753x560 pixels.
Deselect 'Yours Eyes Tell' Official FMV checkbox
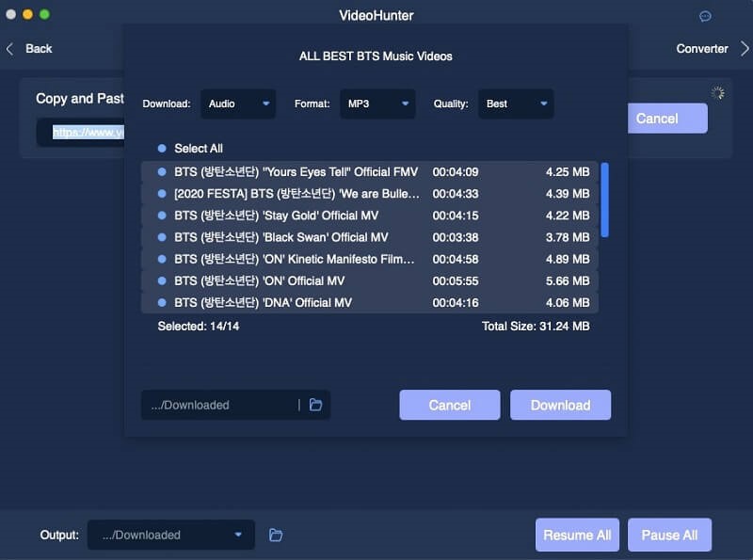(x=162, y=172)
